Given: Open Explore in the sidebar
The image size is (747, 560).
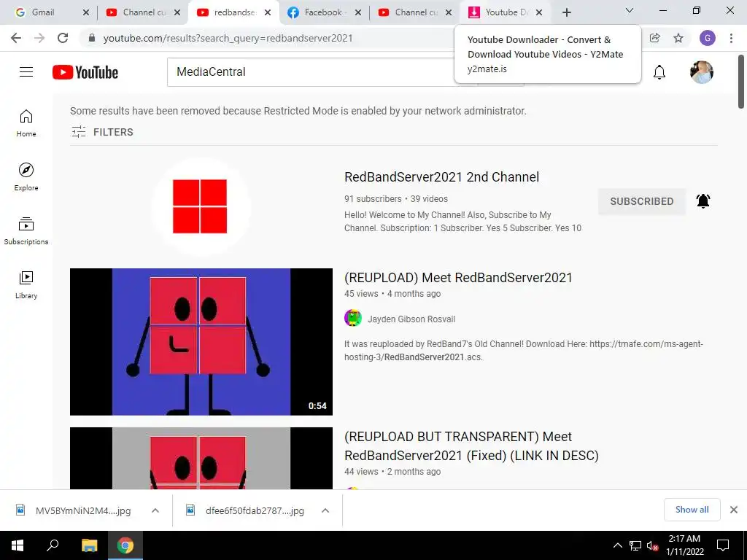Looking at the screenshot, I should [x=26, y=177].
